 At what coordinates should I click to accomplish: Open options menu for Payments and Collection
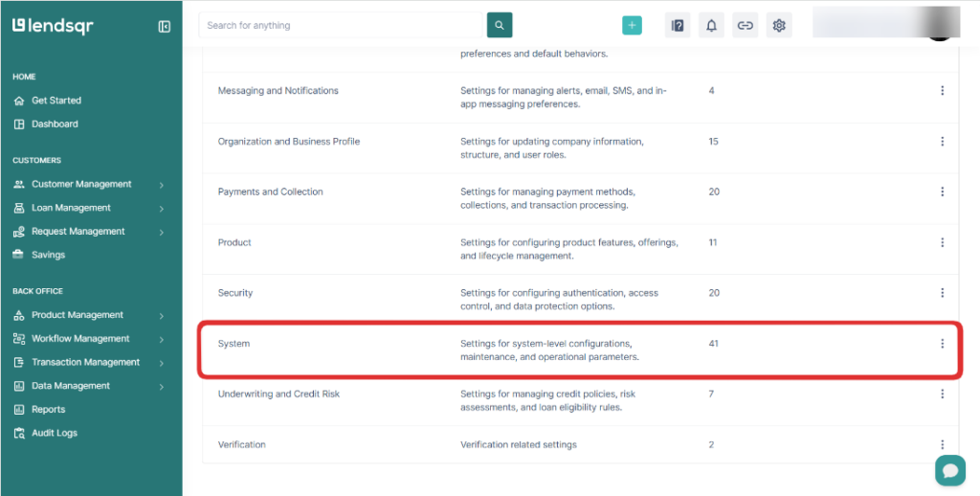click(943, 192)
